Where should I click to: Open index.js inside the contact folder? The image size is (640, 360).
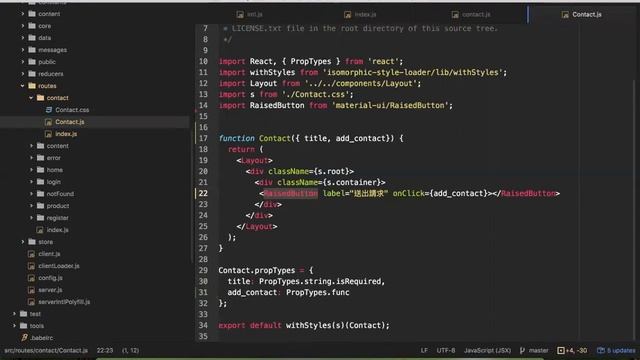(x=66, y=134)
